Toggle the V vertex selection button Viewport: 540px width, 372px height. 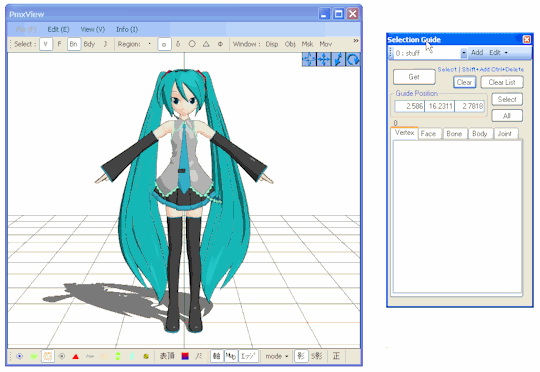click(x=46, y=44)
